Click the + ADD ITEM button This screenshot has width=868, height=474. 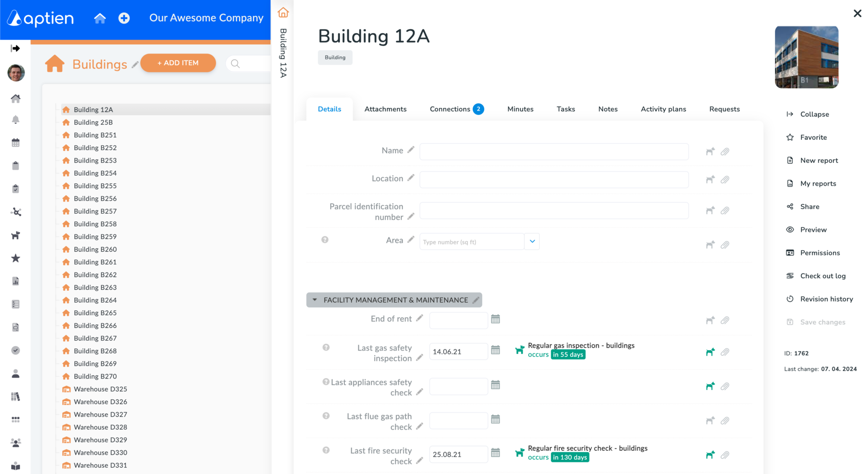click(178, 63)
